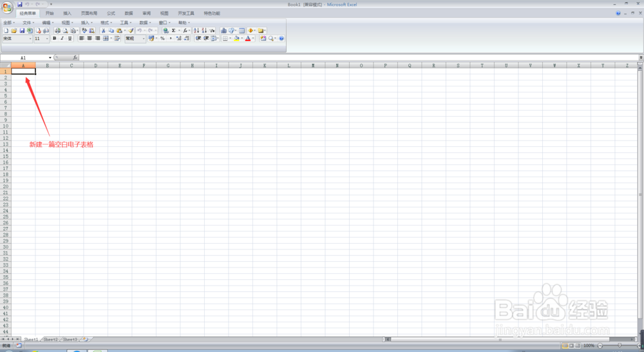Image resolution: width=644 pixels, height=352 pixels.
Task: Click the Format Painter brush icon
Action: pyautogui.click(x=131, y=30)
